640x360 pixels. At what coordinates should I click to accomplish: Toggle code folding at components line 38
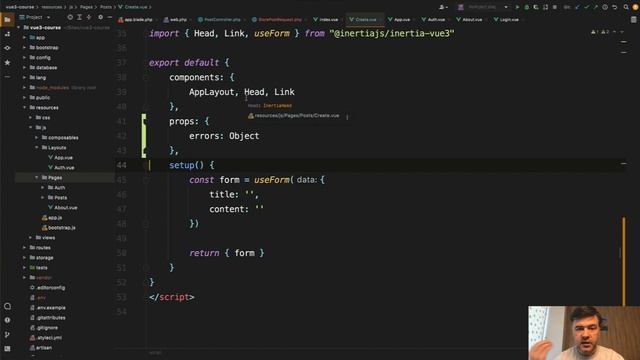click(x=146, y=77)
